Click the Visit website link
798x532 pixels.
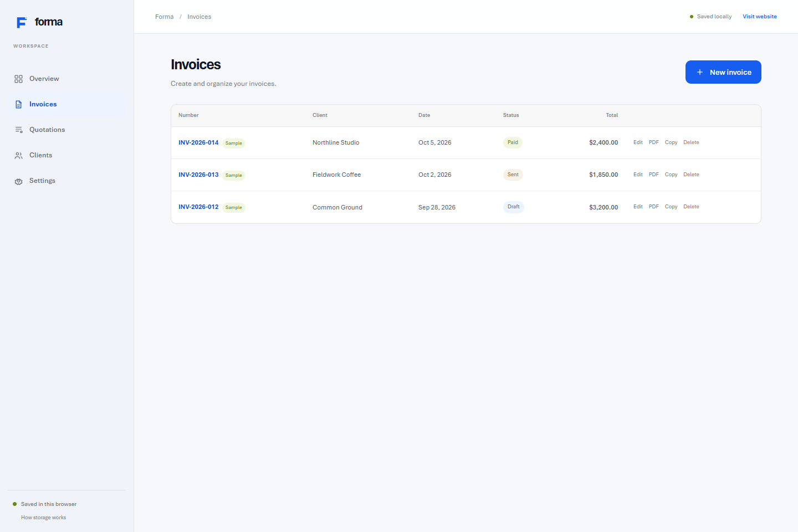[760, 17]
